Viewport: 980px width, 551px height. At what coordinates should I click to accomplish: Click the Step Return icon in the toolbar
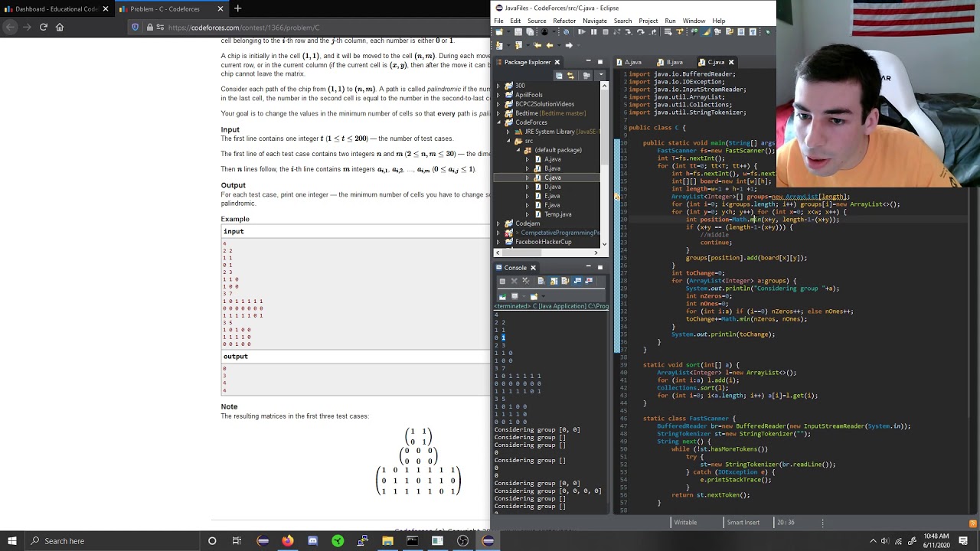click(652, 31)
